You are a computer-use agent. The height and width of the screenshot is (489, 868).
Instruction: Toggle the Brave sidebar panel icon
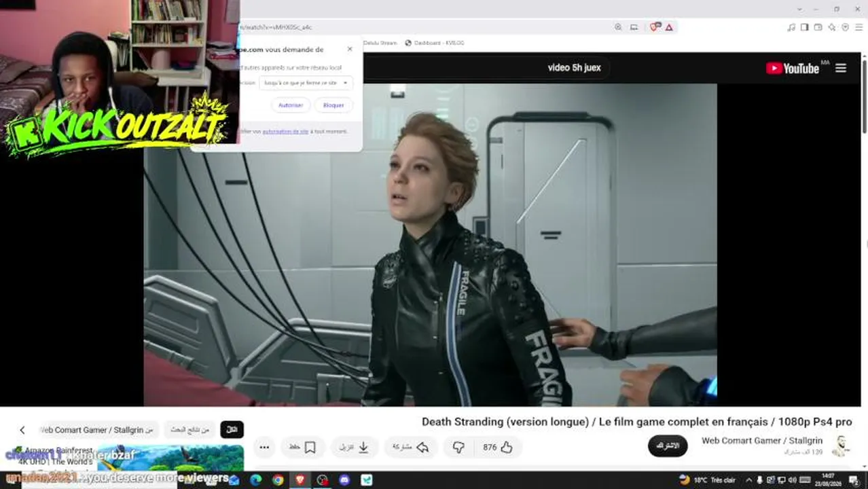(805, 27)
